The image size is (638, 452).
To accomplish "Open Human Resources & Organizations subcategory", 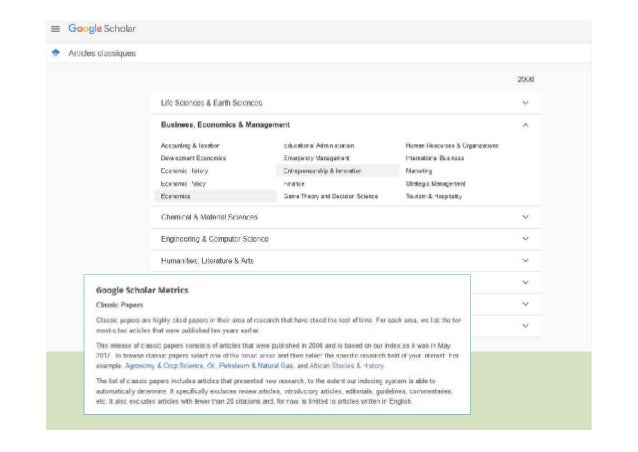I will (452, 146).
